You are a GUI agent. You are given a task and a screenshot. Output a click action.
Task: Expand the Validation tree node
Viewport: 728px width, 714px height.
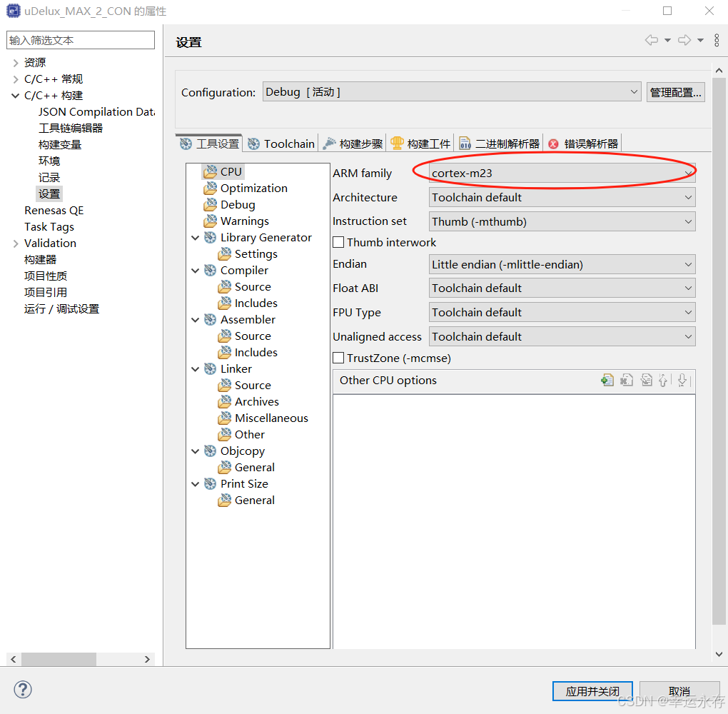click(x=15, y=243)
